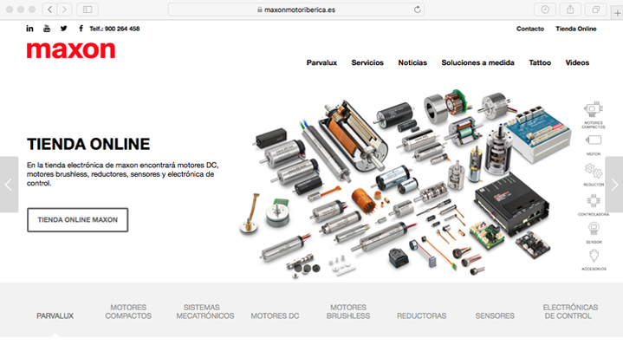Open the Servicios menu item
The width and height of the screenshot is (623, 364).
367,62
